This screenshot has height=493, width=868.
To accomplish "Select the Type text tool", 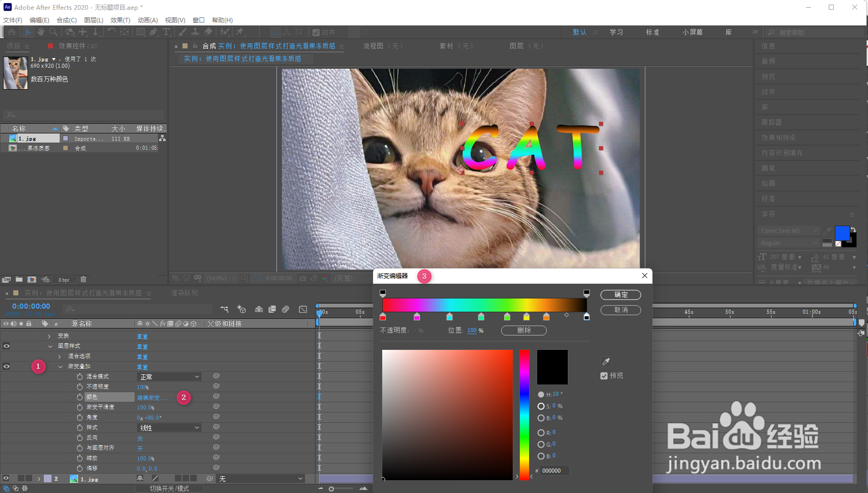I will click(x=166, y=32).
